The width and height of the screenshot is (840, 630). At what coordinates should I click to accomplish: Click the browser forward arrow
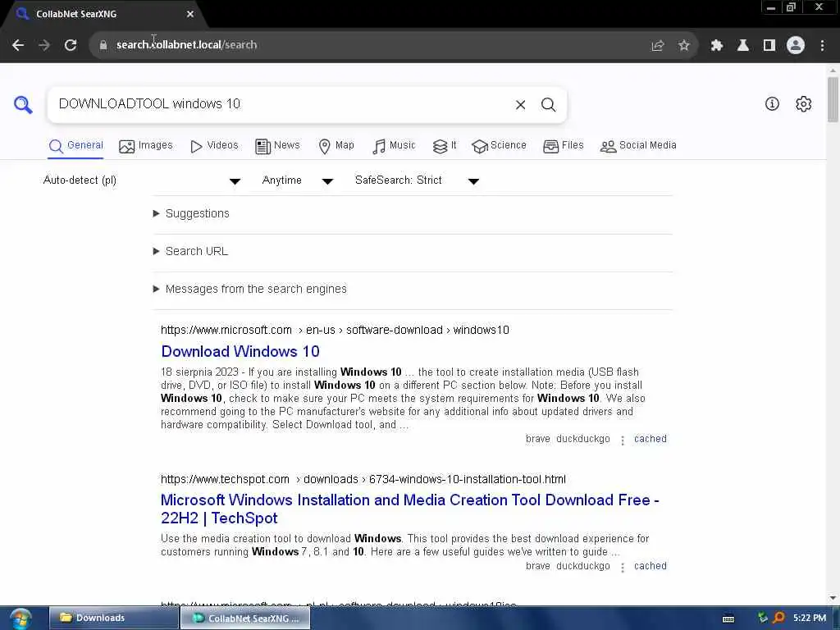coord(44,45)
